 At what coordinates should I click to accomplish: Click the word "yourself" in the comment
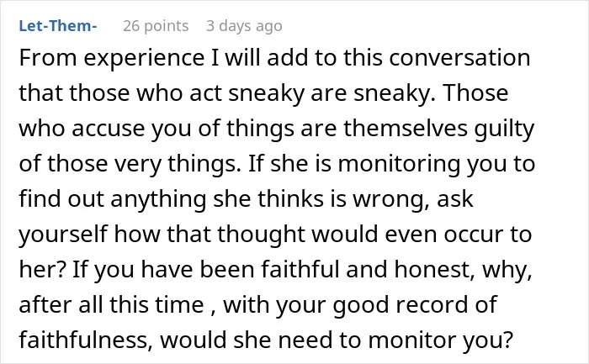(63, 235)
